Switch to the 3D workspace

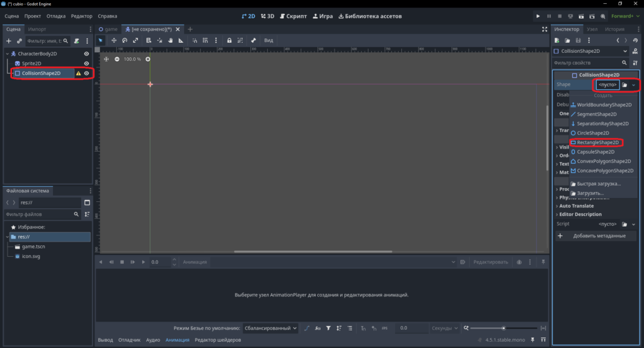point(267,16)
